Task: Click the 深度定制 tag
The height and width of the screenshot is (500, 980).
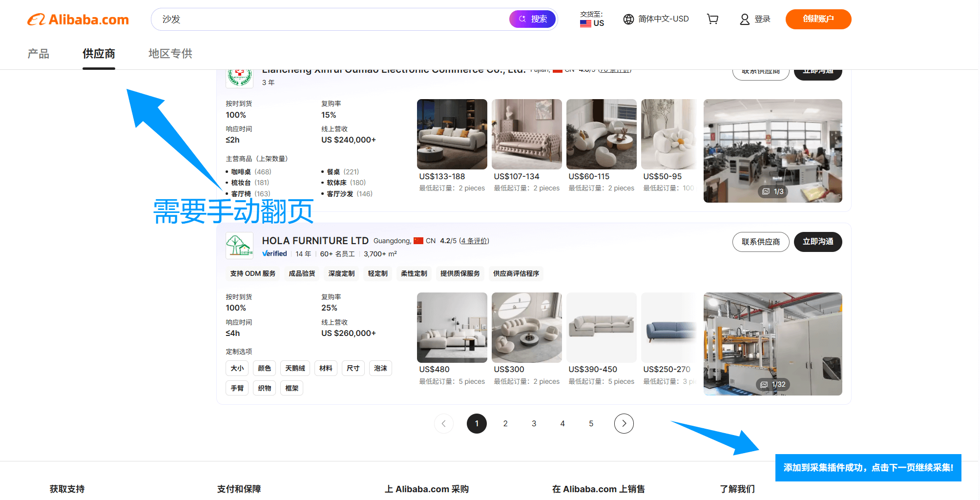Action: (x=341, y=273)
